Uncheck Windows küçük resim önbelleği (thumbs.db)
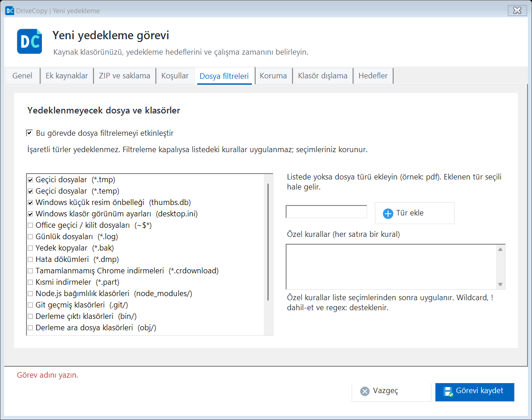The height and width of the screenshot is (420, 532). click(x=30, y=203)
